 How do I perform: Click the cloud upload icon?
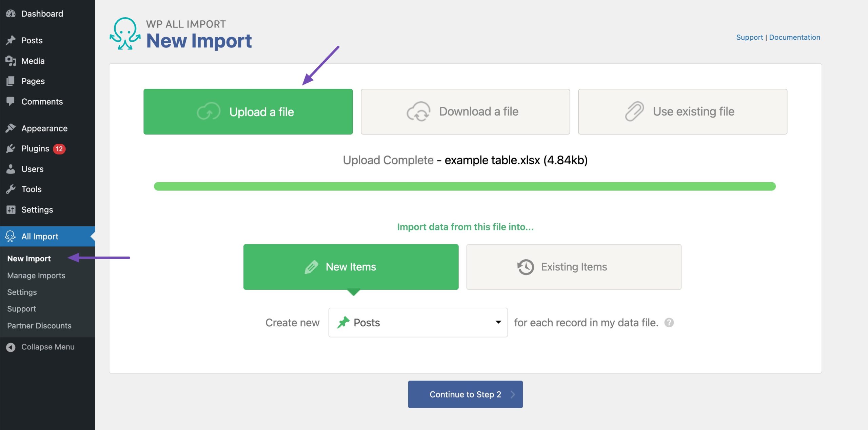pos(209,111)
